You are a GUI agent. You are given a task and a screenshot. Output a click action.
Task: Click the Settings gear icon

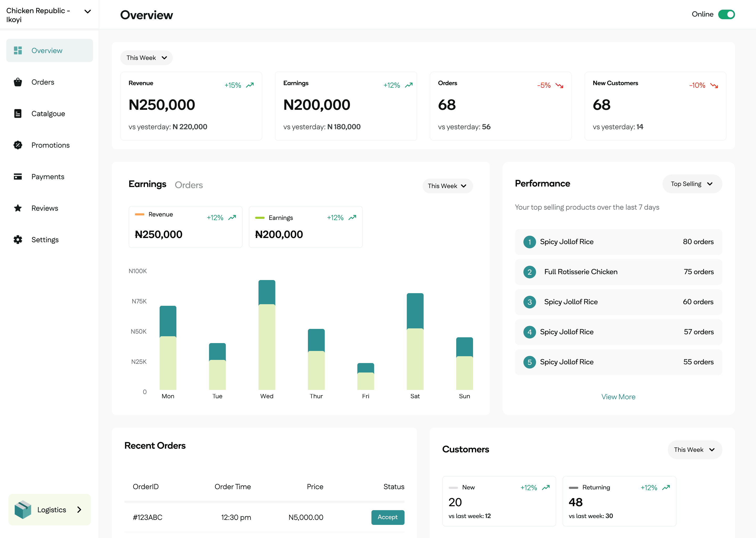pos(18,240)
